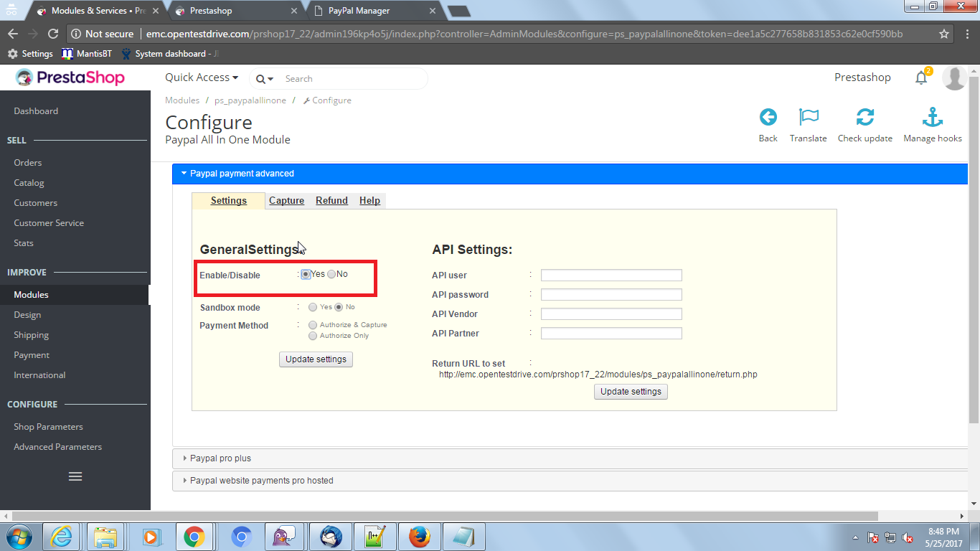Go back with browser arrow
The height and width of the screenshot is (551, 980).
coord(12,34)
